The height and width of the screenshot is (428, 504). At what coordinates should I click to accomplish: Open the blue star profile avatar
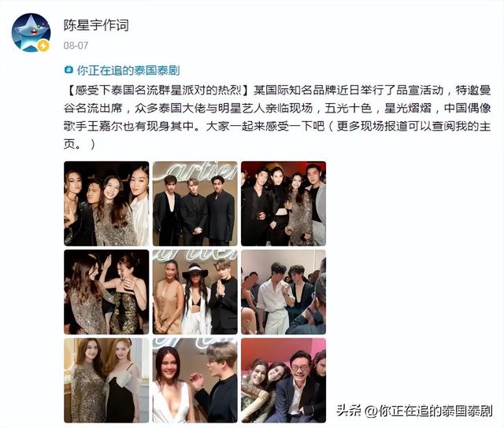pos(31,32)
